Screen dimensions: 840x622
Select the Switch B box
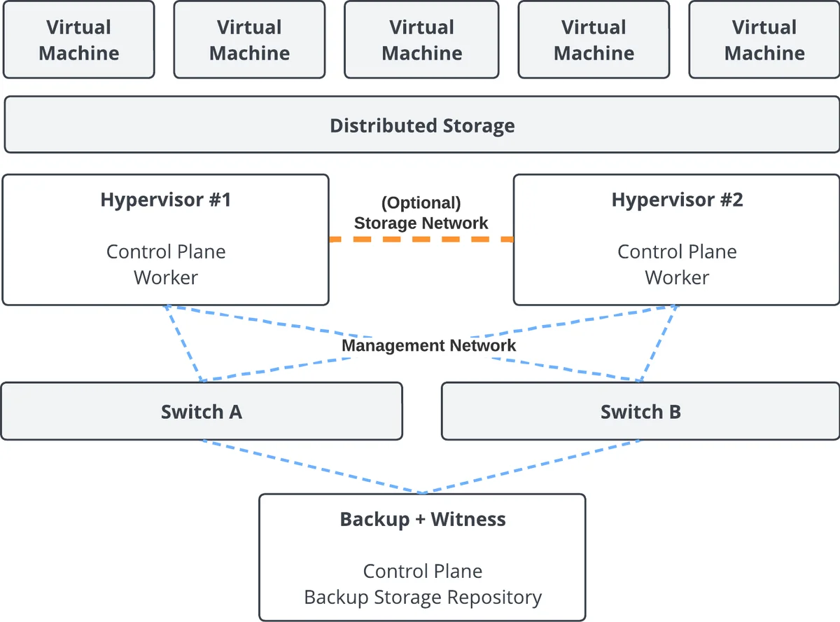pyautogui.click(x=640, y=411)
